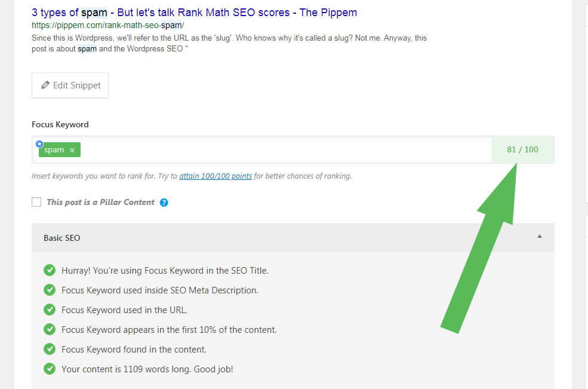Open the Edit Snippet button
This screenshot has height=389, width=588.
[x=70, y=85]
